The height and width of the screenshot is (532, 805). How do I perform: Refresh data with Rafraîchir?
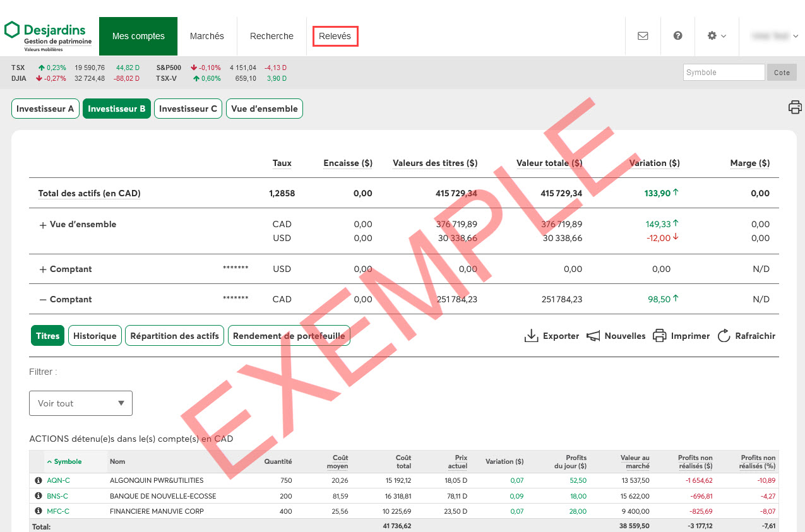[746, 336]
